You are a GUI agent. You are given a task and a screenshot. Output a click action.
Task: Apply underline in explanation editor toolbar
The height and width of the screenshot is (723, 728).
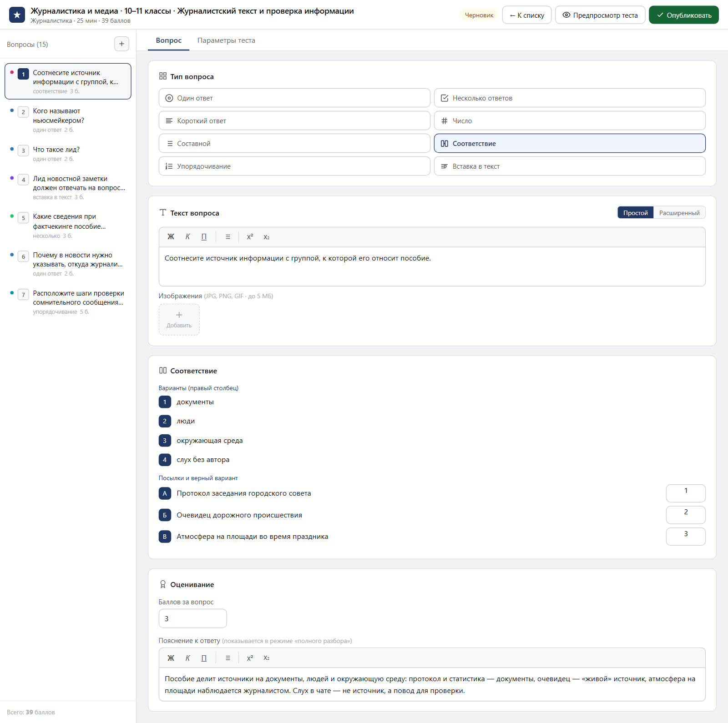[204, 658]
